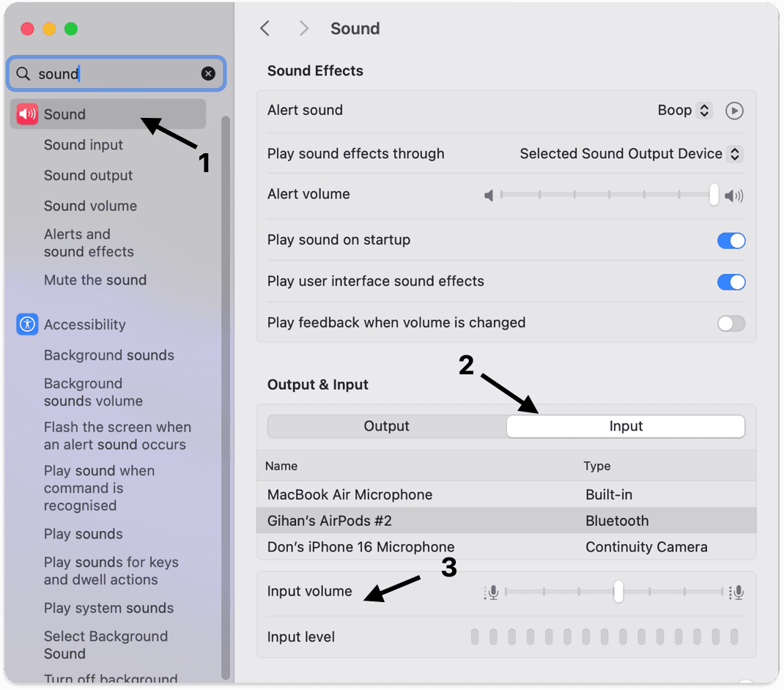Switch to the Input tab
Screen dimensions: 784x690
click(x=626, y=426)
